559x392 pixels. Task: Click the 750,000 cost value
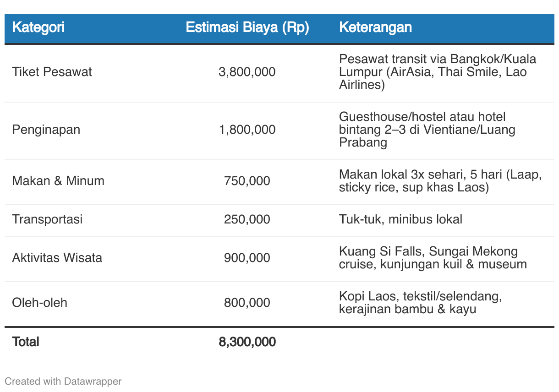coord(247,181)
